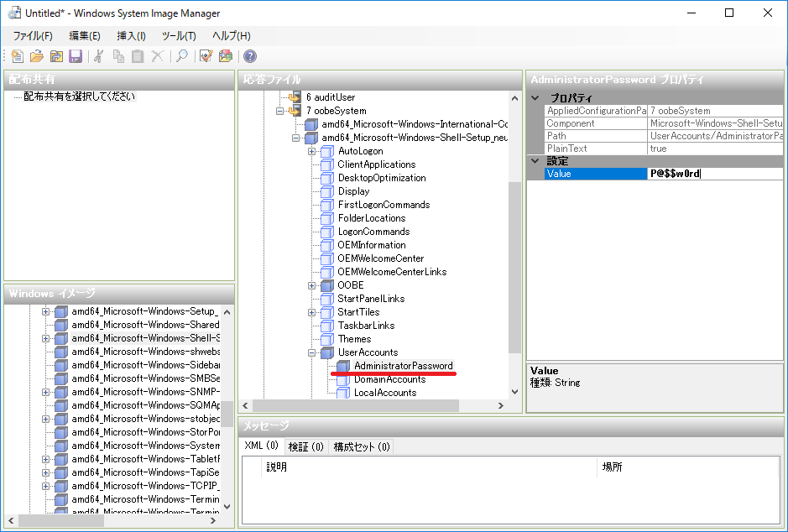Viewport: 788px width, 532px height.
Task: Select the amd64_Microsoft-Windows-International-Core component node
Action: click(414, 124)
